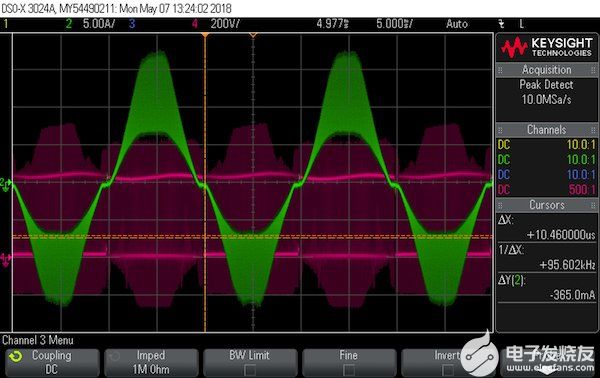Open the Imped 1M Ohm softkey
This screenshot has width=600, height=378.
(x=151, y=362)
